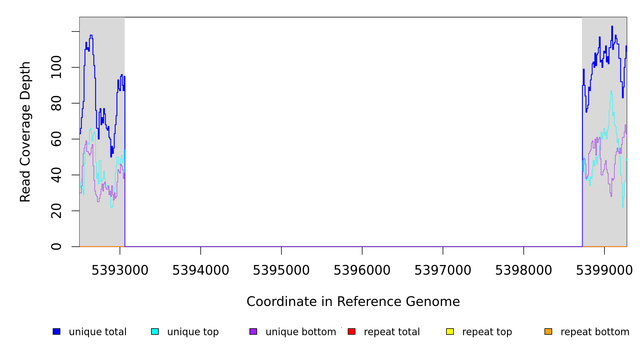This screenshot has width=644, height=351.
Task: Click the y-axis tick label 0
Action: pyautogui.click(x=56, y=247)
